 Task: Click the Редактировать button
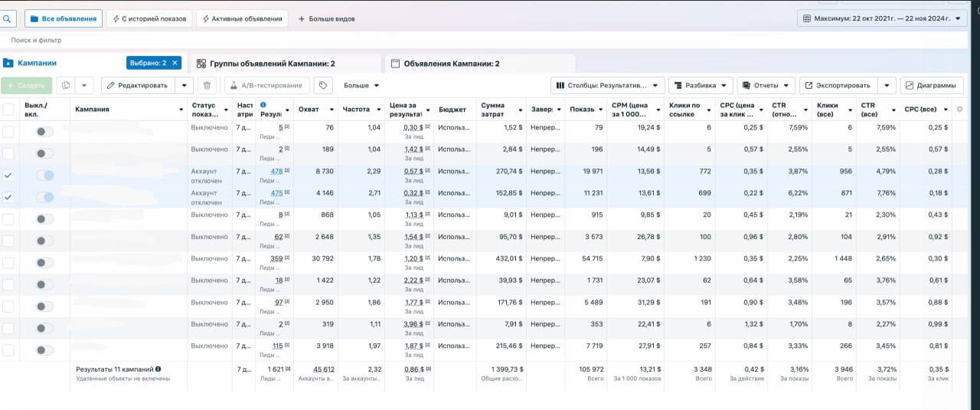tap(138, 85)
